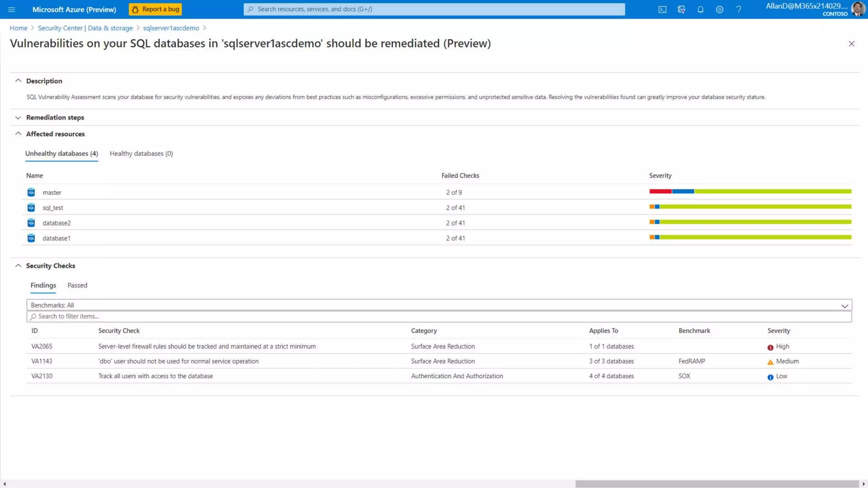Click the Report a bug button

pos(156,9)
